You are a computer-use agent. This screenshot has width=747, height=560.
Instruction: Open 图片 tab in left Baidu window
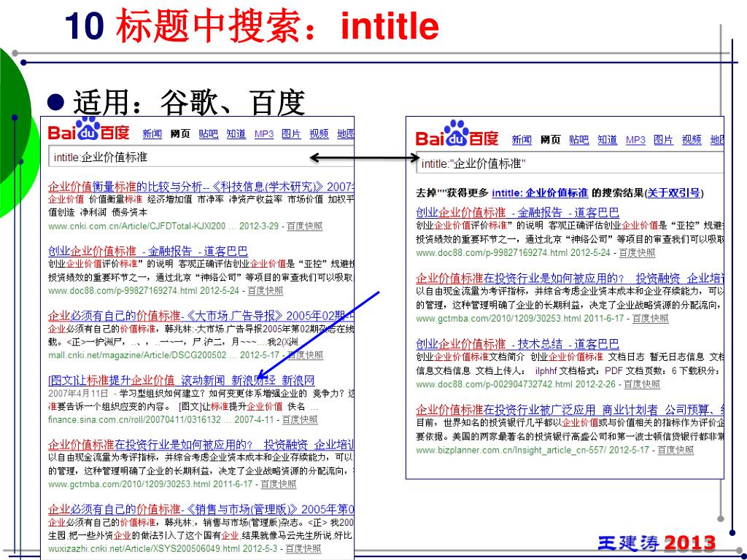291,134
